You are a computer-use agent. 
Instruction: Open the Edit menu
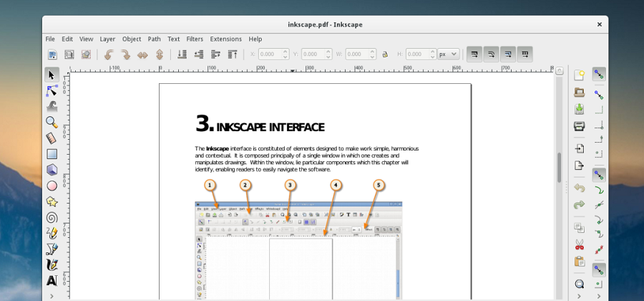(x=67, y=39)
